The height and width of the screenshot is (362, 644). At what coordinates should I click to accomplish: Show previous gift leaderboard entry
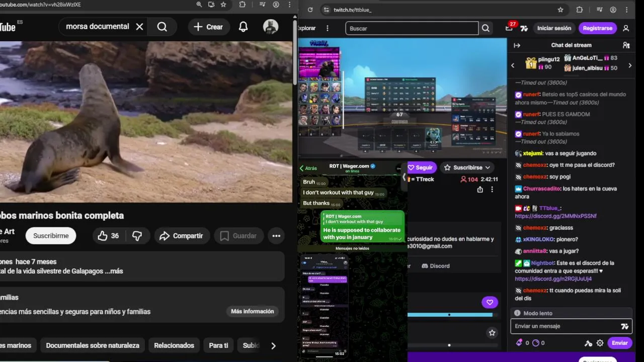[x=513, y=65]
